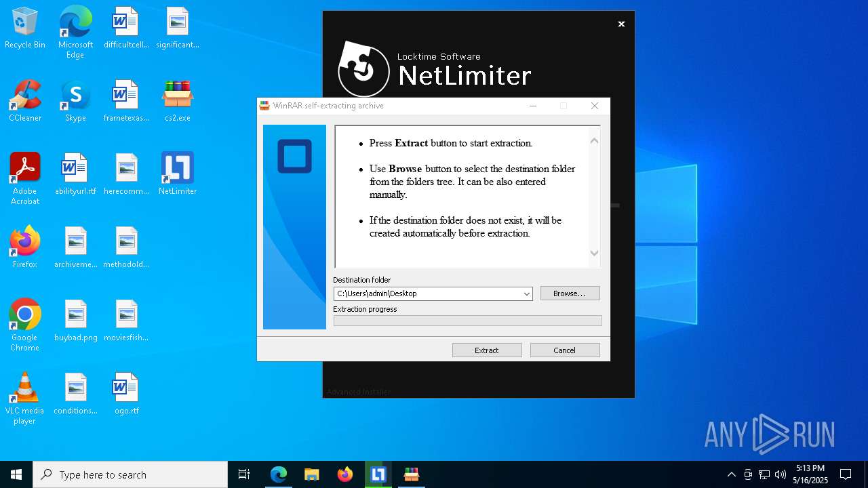Screen dimensions: 868x488
Task: Select the archiveme image file icon
Action: point(75,247)
